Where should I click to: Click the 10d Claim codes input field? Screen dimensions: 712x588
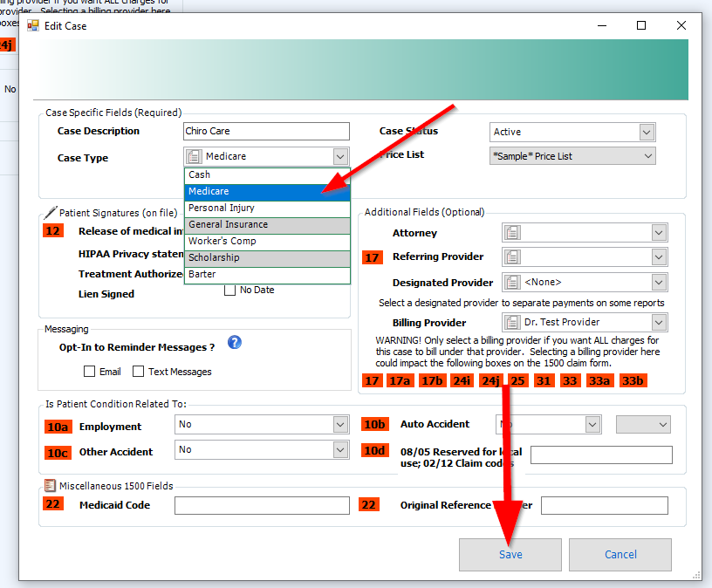[601, 455]
